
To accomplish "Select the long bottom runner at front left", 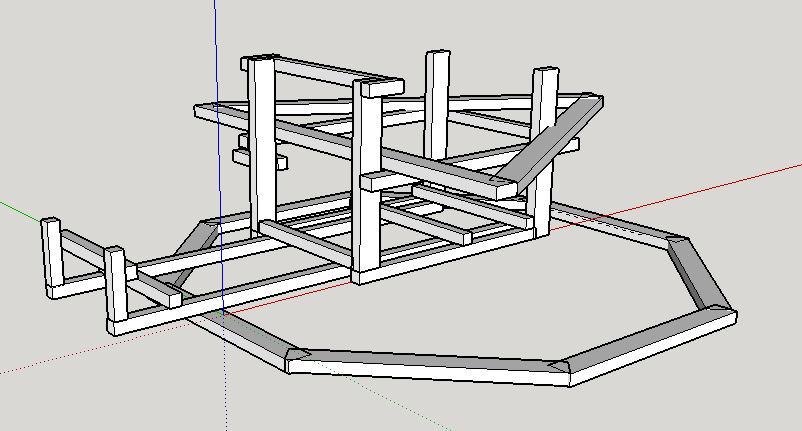I will click(x=230, y=298).
